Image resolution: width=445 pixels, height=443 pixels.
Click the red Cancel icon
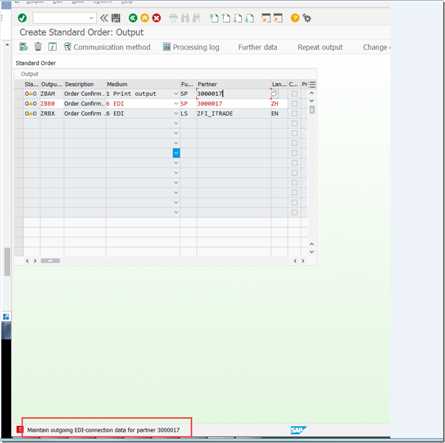coord(156,18)
